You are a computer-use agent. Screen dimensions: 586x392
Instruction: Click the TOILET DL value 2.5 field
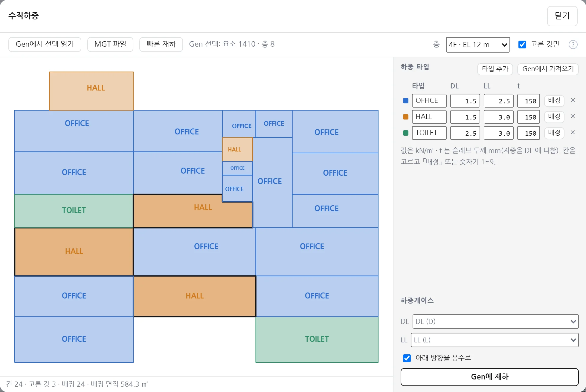[465, 133]
